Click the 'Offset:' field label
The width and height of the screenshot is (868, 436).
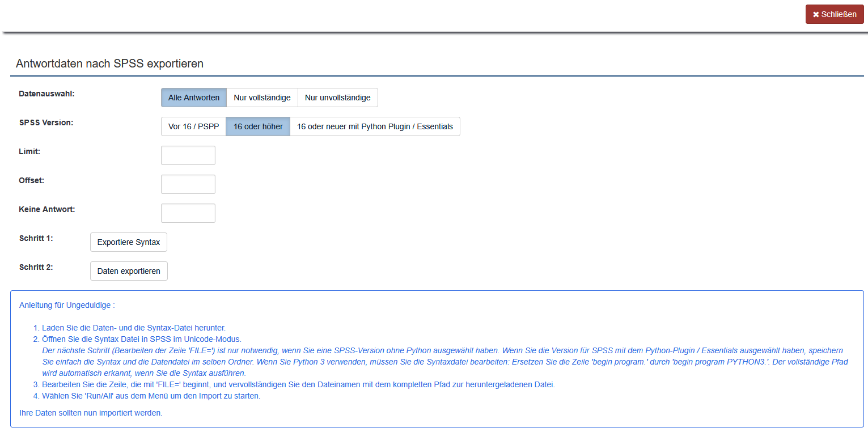click(x=31, y=180)
